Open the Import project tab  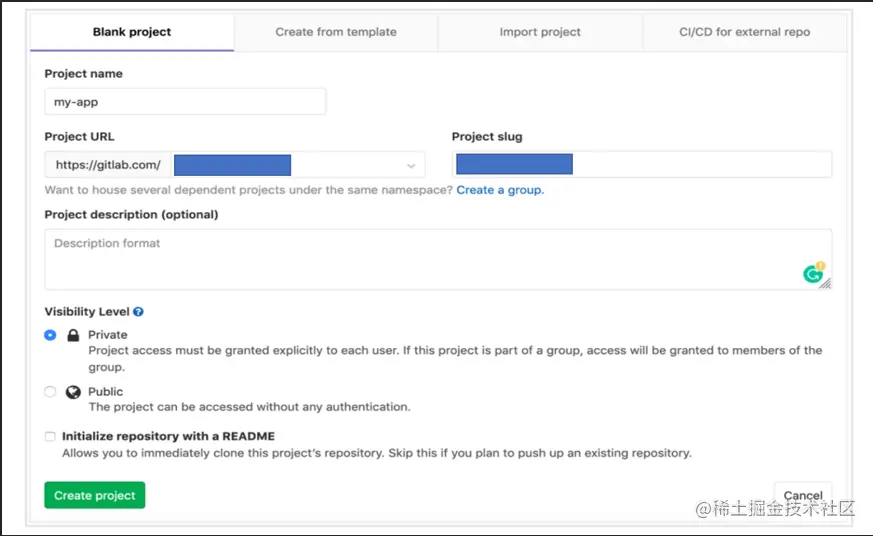(x=540, y=32)
